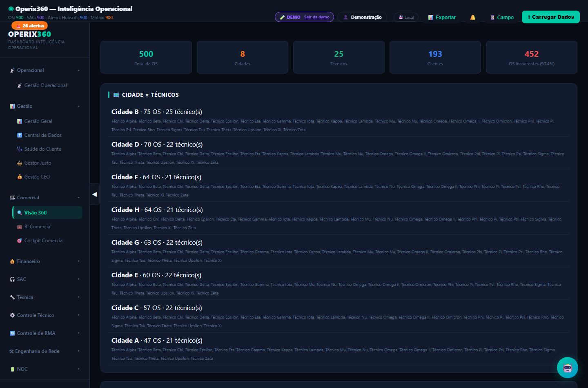The height and width of the screenshot is (388, 588).
Task: Click the Técnica wrench icon
Action: tap(12, 297)
